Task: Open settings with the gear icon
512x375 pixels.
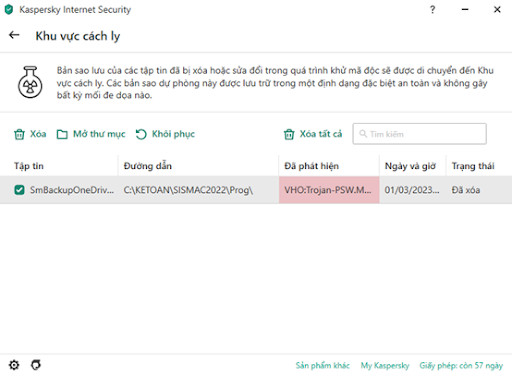Action: pyautogui.click(x=14, y=365)
